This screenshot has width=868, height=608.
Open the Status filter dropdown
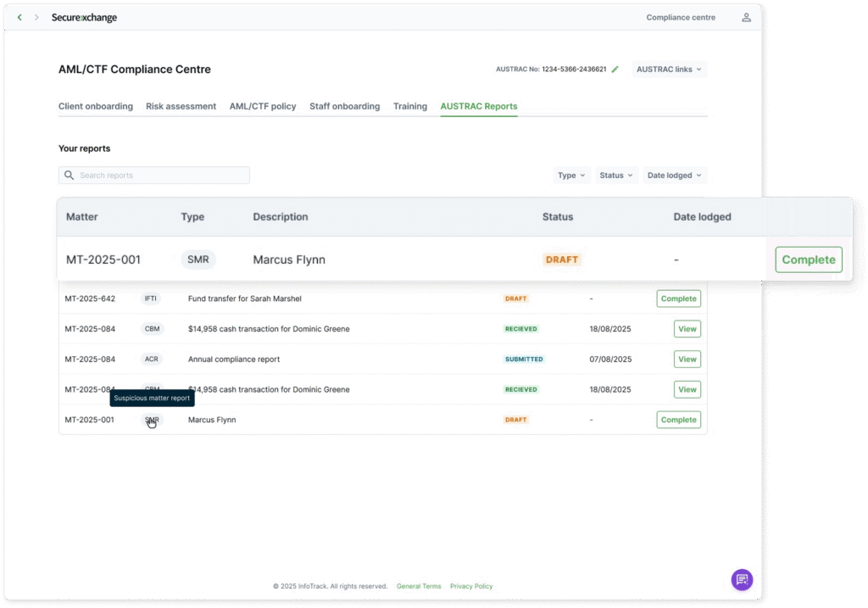coord(616,176)
